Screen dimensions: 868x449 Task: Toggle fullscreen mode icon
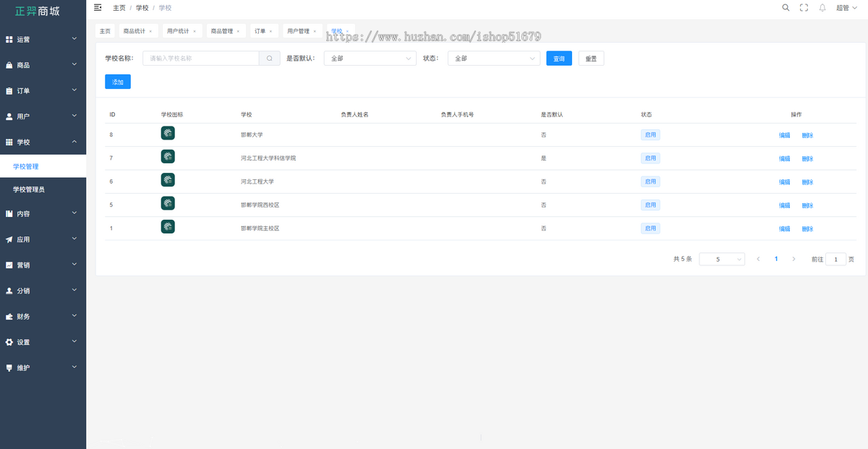[804, 8]
